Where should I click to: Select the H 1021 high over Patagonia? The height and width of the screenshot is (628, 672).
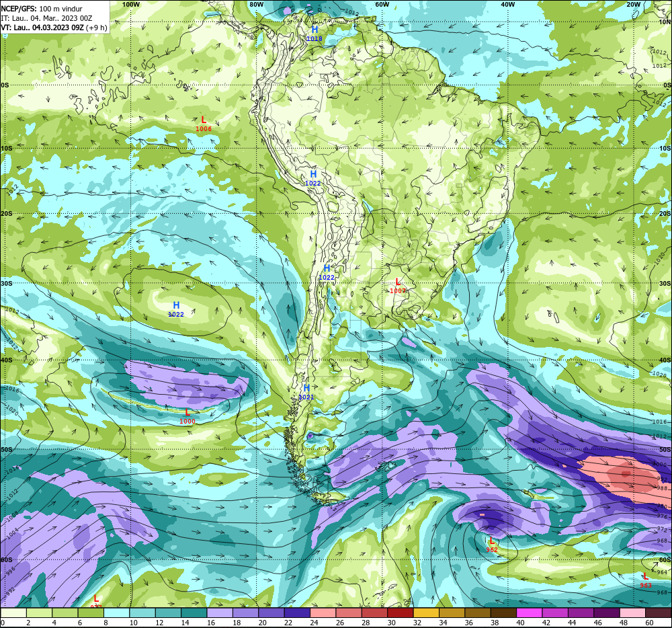306,392
